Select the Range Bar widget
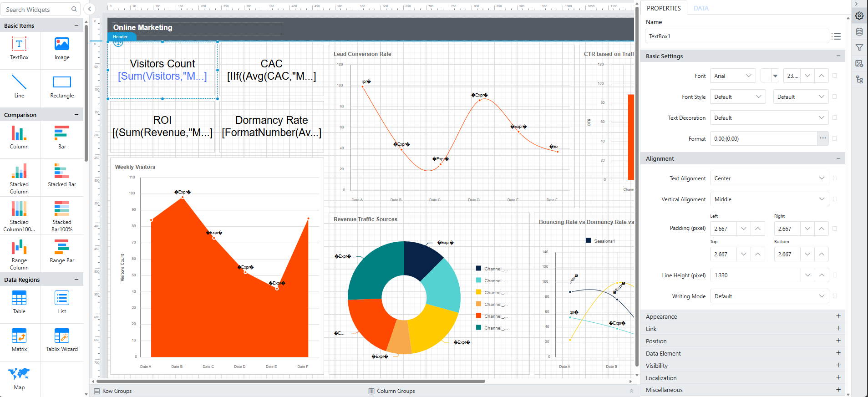The width and height of the screenshot is (868, 397). coord(62,252)
